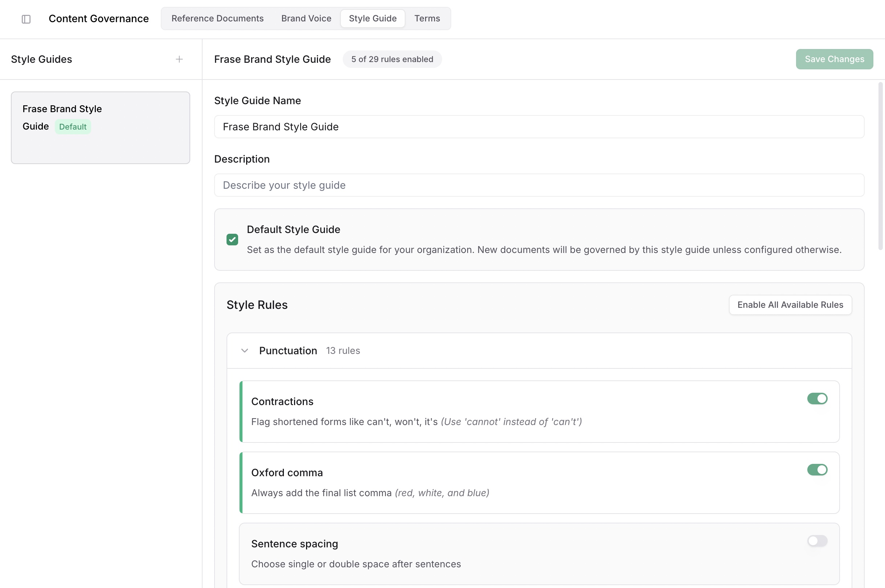
Task: Click the vertical scrollbar on the right
Action: 880,166
